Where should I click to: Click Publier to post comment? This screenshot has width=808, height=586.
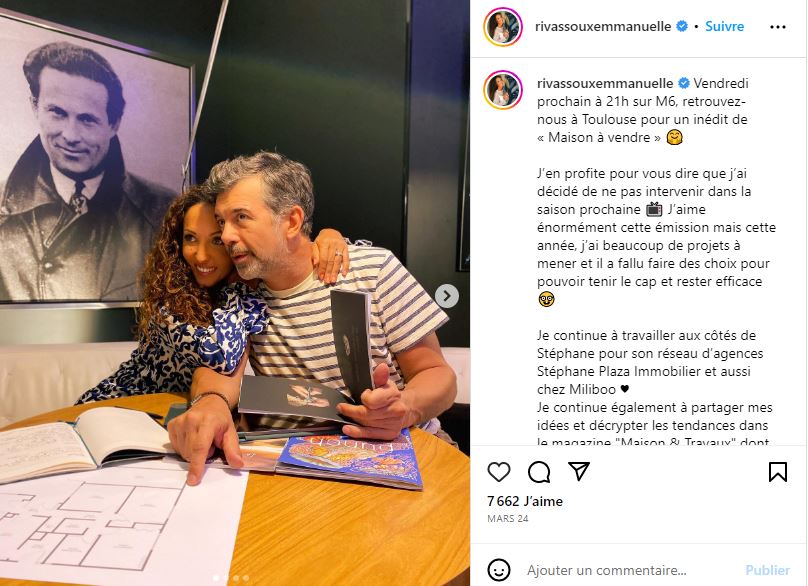pos(767,570)
